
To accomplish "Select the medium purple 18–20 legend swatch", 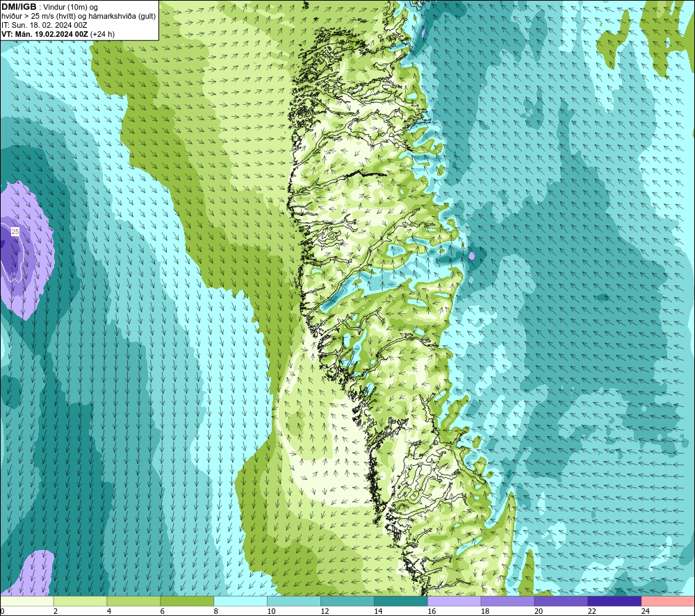I will [507, 601].
